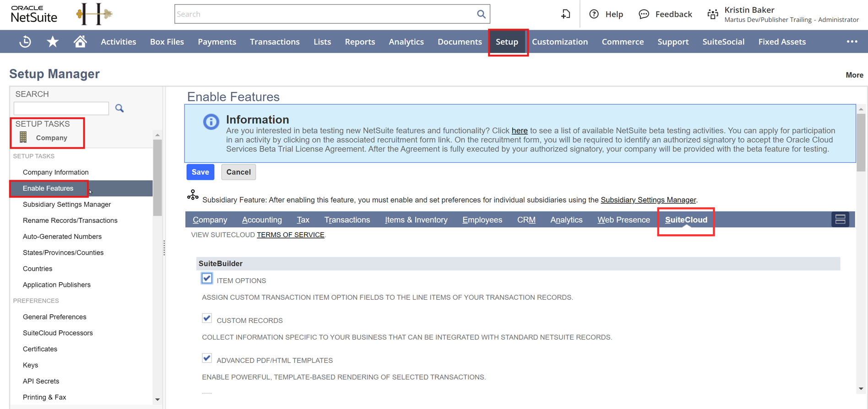This screenshot has height=409, width=868.
Task: Open the SuiteSocial menu
Action: click(x=723, y=42)
